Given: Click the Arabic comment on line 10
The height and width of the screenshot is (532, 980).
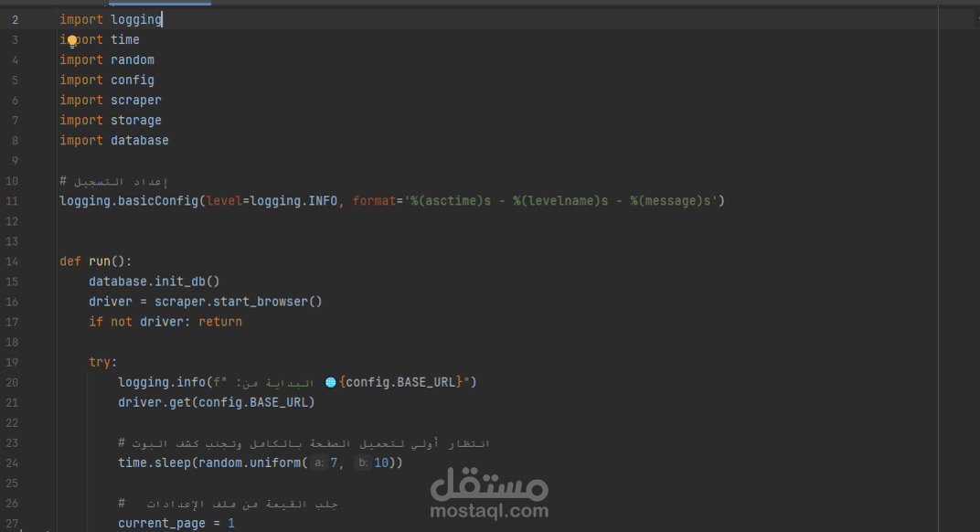Looking at the screenshot, I should [x=113, y=181].
